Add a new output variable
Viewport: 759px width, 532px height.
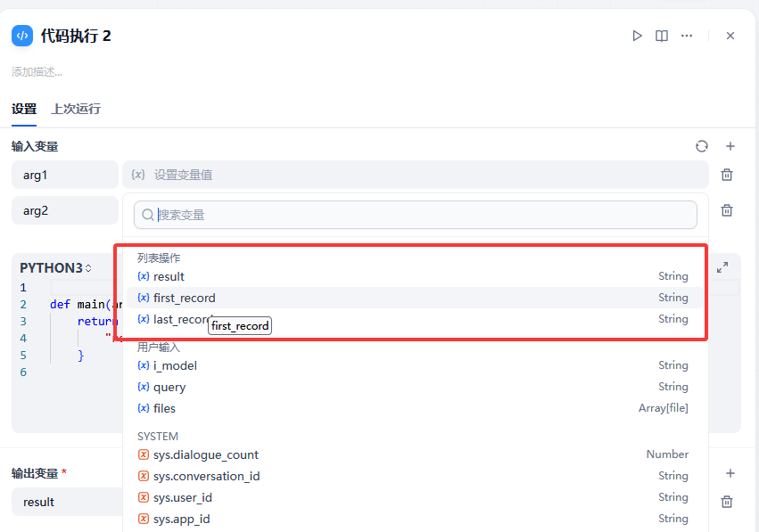pyautogui.click(x=730, y=473)
